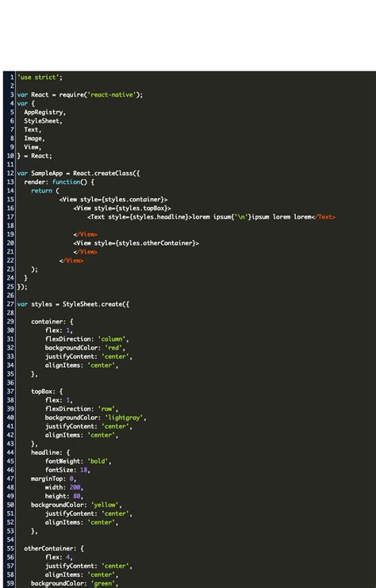Click the '} = React;' line

(x=35, y=155)
